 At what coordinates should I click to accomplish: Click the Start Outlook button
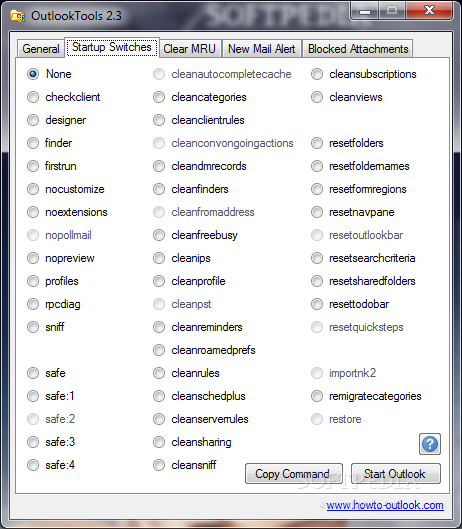tap(396, 474)
